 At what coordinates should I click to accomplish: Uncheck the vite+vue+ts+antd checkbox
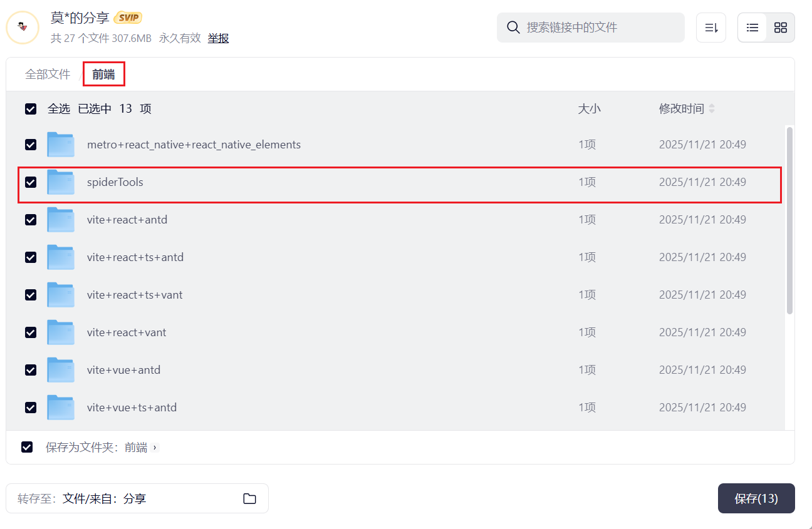pos(31,408)
